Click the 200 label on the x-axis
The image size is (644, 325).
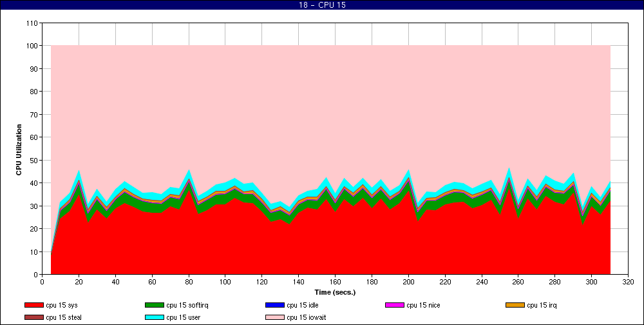tap(408, 282)
